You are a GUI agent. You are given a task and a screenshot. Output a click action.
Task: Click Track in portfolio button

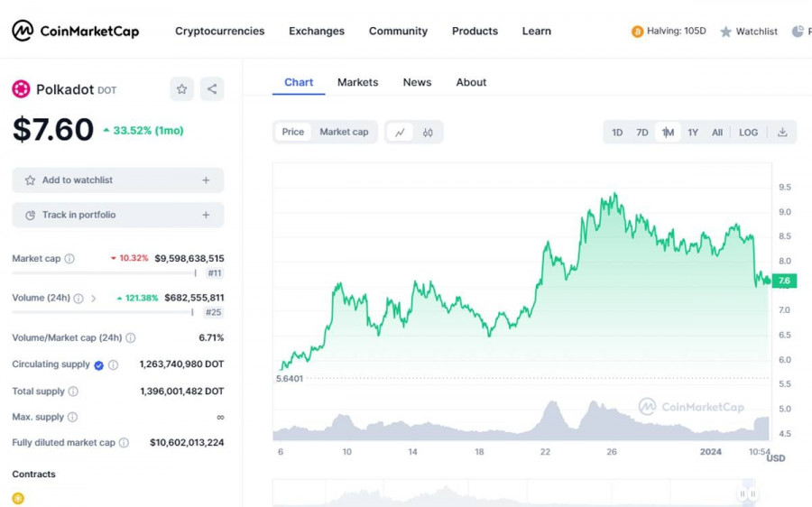pos(117,215)
